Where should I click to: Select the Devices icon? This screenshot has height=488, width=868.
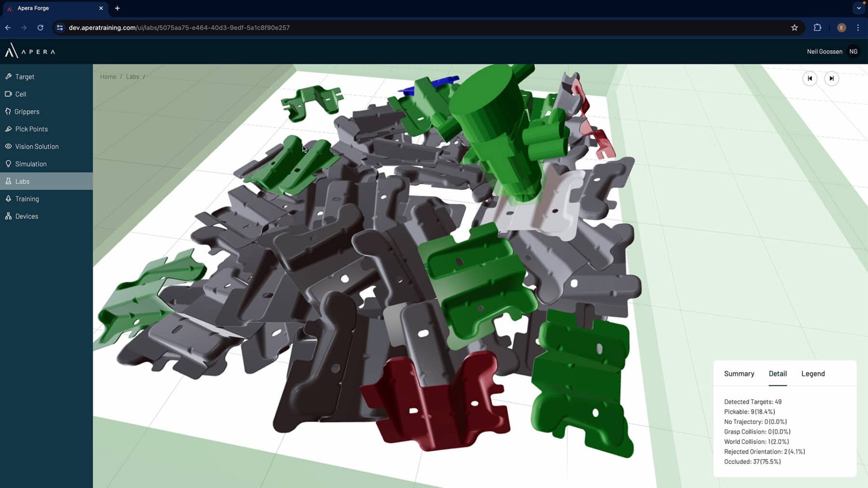(9, 216)
